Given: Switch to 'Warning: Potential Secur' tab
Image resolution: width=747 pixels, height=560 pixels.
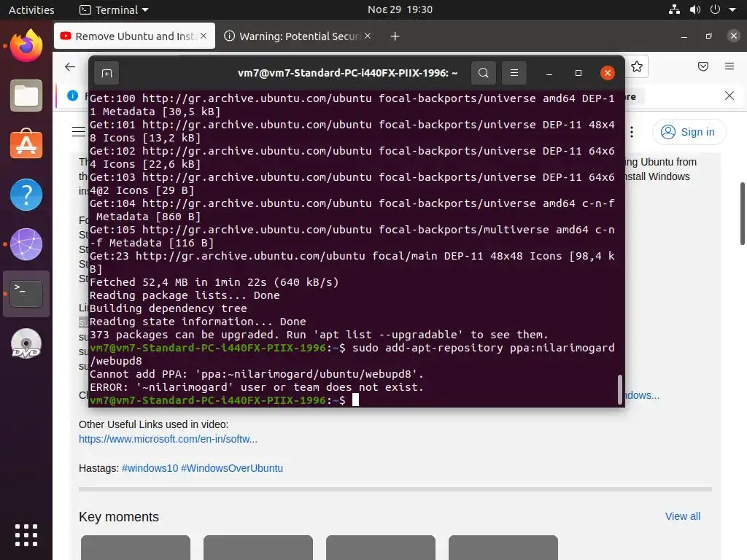Looking at the screenshot, I should [298, 36].
